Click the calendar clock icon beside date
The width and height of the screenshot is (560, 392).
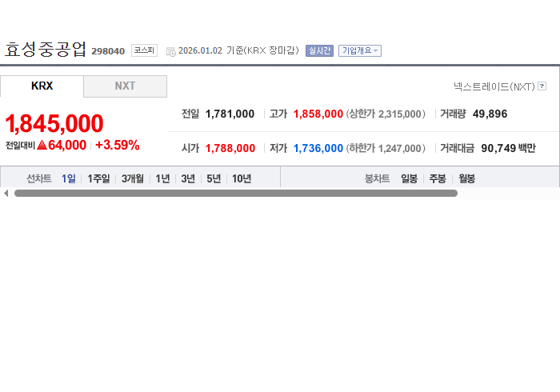171,52
